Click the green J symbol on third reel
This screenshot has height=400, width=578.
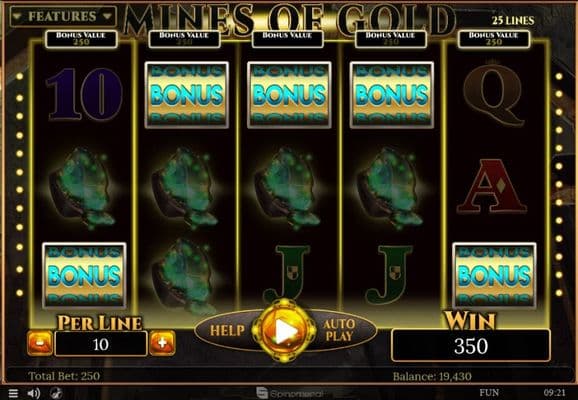(288, 274)
